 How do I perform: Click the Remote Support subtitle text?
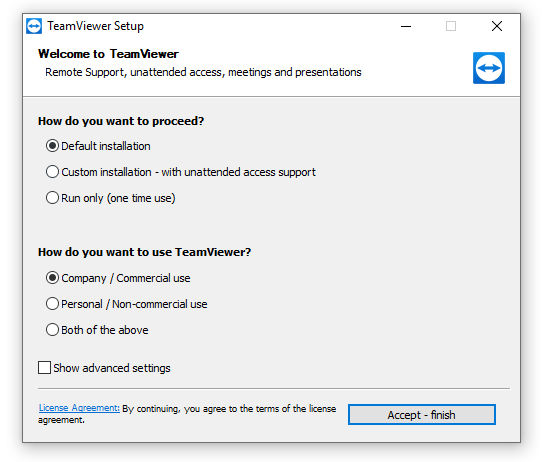203,72
